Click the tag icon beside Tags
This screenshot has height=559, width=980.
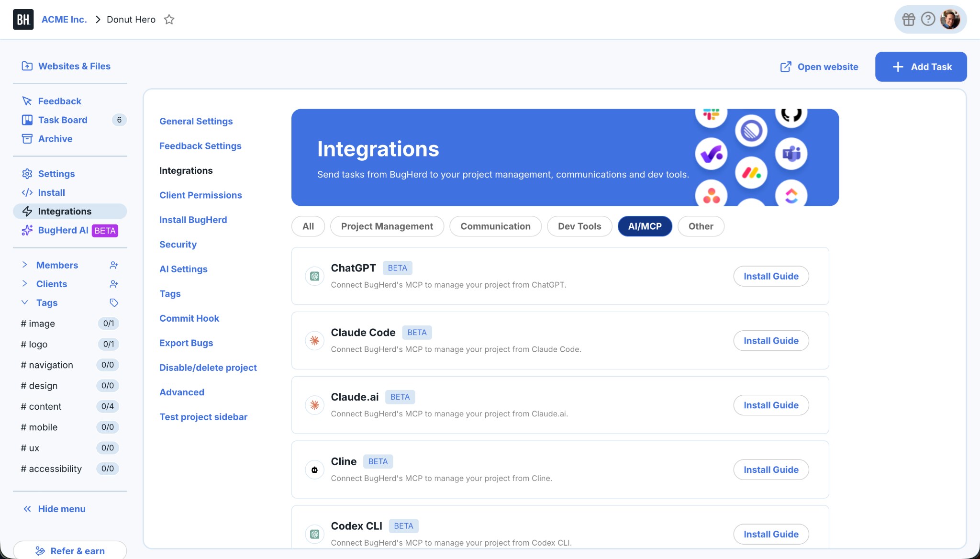(114, 302)
